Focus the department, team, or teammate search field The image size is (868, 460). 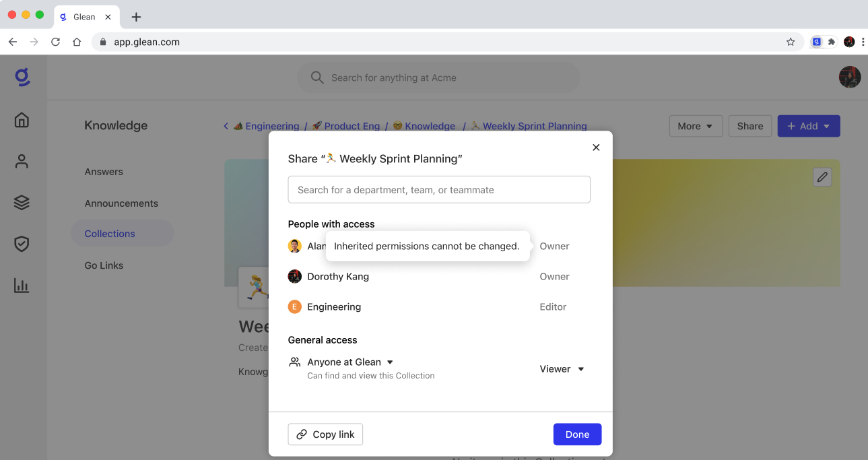point(439,190)
